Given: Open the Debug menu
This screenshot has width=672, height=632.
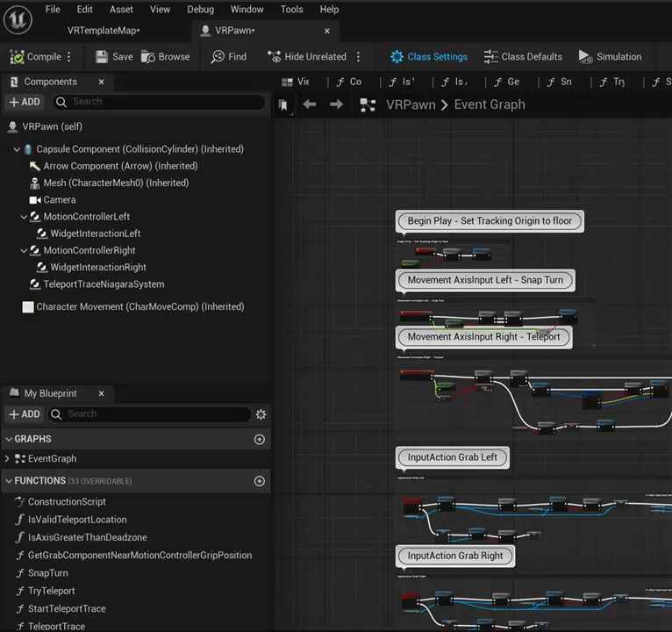Looking at the screenshot, I should pyautogui.click(x=200, y=10).
